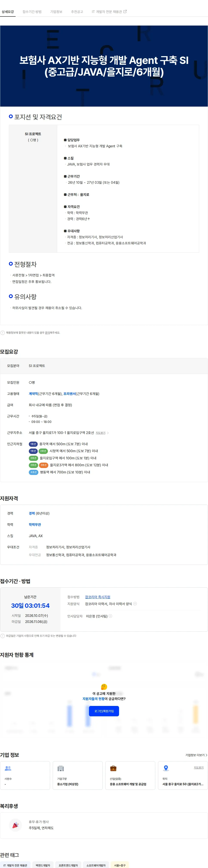Select the 소프트웨어개발자 tag
The image size is (208, 868).
coord(96,865)
